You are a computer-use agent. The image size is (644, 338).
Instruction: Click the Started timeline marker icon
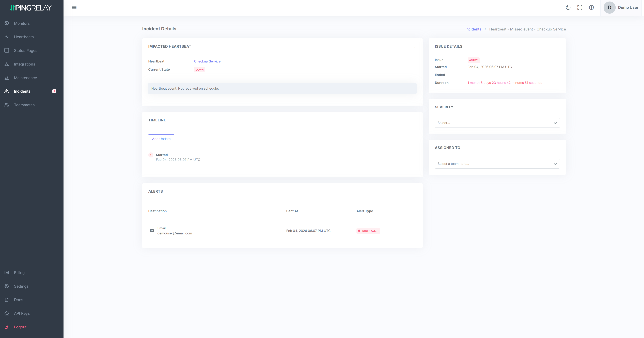click(x=151, y=155)
